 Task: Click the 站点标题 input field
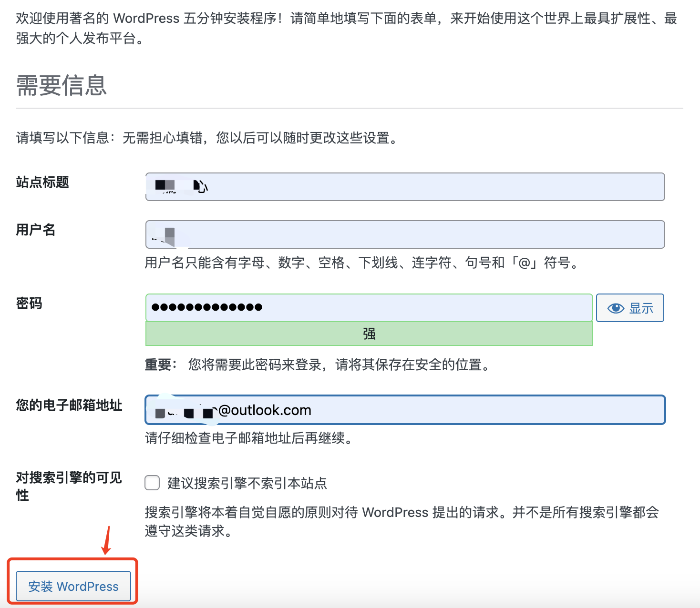(x=405, y=187)
